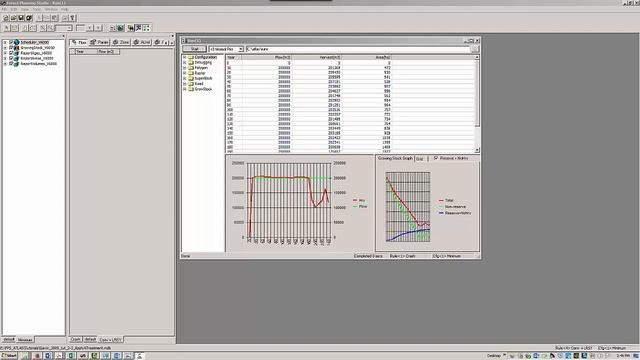Image resolution: width=640 pixels, height=360 pixels.
Task: Click the Area(ha) column header
Action: point(367,57)
